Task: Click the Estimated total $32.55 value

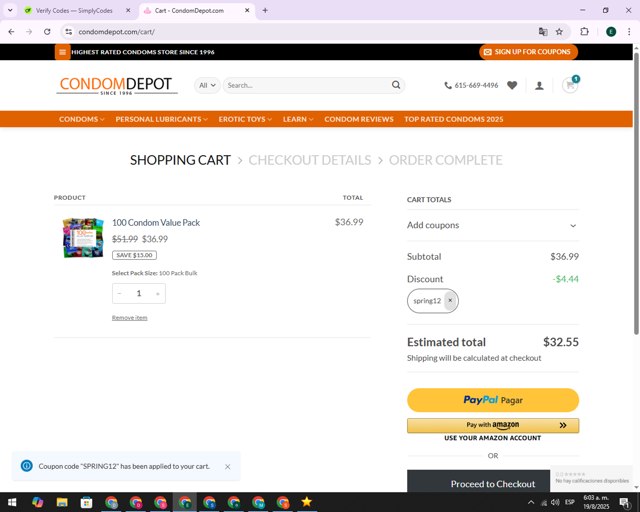Action: coord(560,342)
